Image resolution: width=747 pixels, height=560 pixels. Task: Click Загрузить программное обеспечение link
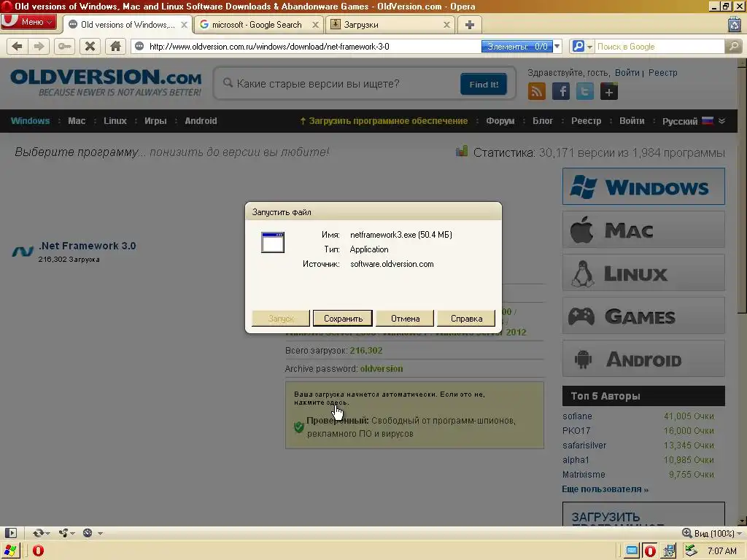tap(384, 121)
